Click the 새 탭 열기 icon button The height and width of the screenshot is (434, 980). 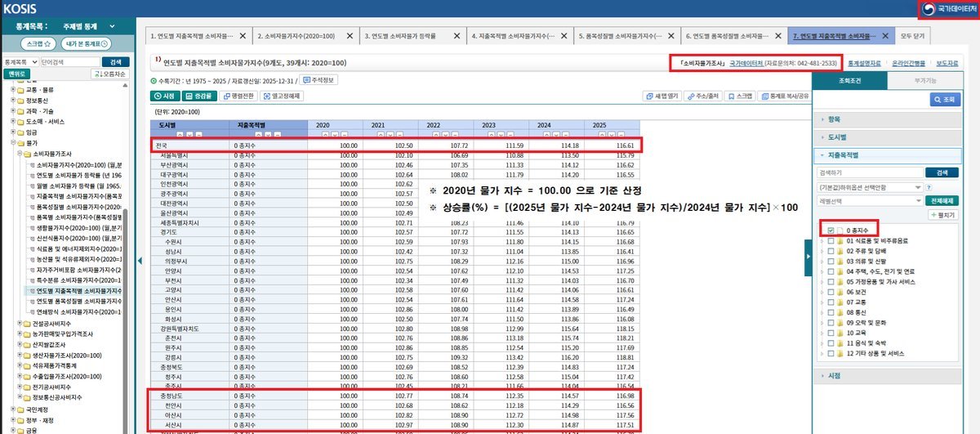[x=661, y=96]
